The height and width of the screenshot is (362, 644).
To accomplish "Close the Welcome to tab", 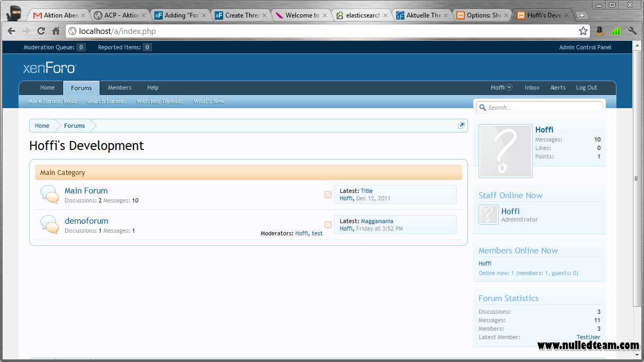I will (325, 15).
